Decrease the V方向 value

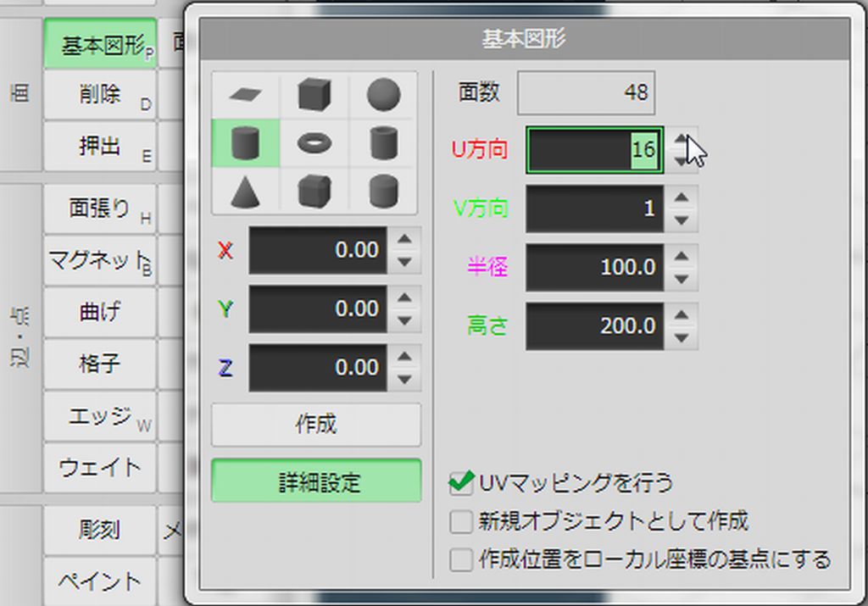tap(682, 220)
